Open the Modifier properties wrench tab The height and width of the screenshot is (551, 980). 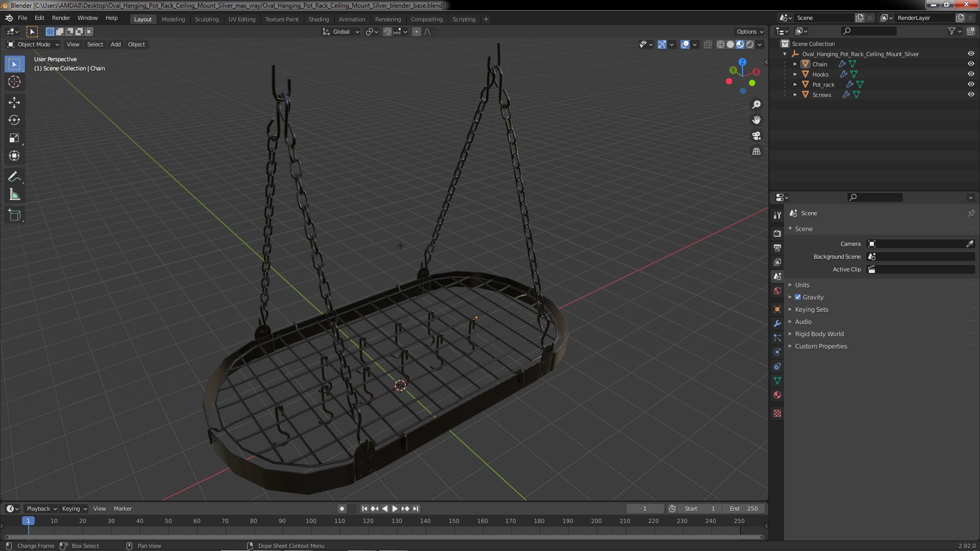[777, 323]
